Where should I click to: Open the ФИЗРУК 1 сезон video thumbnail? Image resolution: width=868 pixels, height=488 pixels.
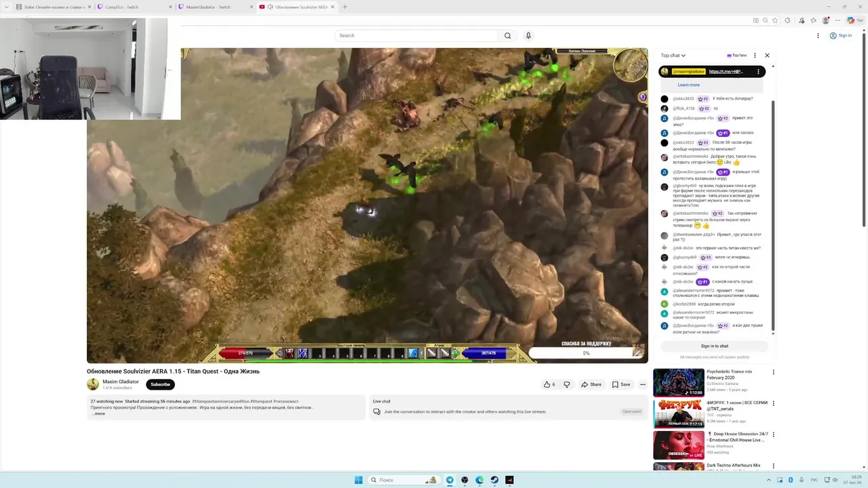678,413
